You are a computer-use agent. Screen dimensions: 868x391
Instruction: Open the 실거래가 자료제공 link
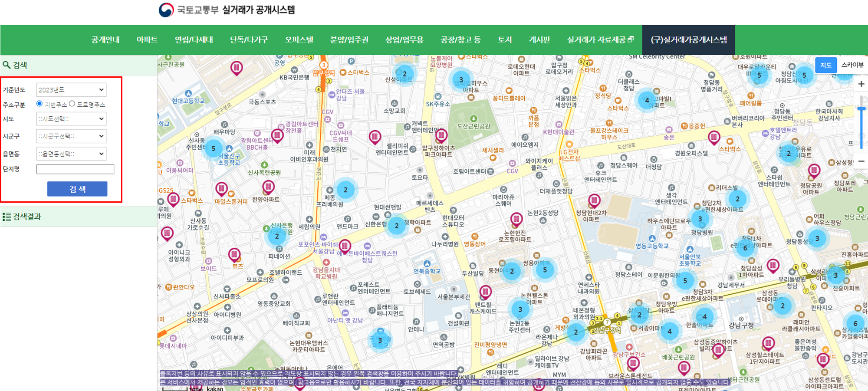point(600,40)
